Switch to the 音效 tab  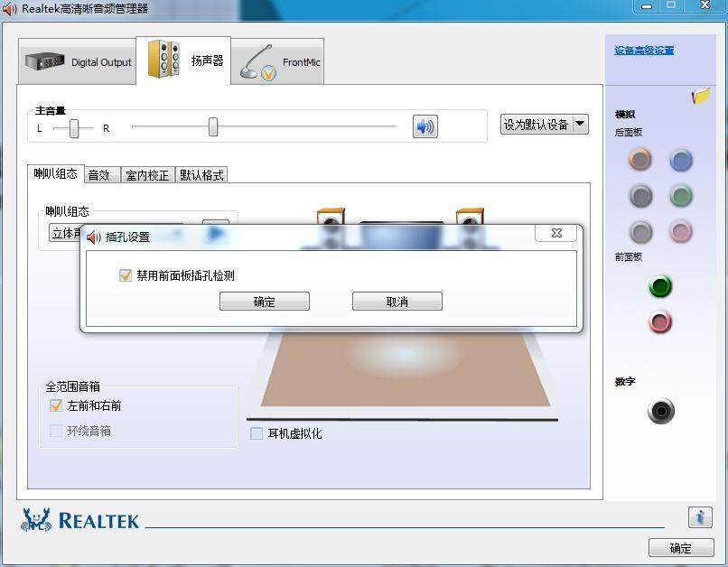point(101,175)
